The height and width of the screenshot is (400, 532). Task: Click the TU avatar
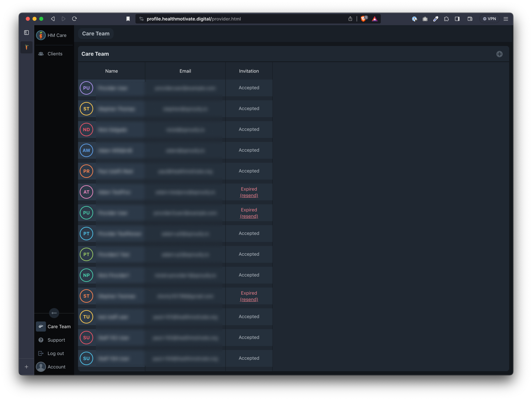(x=86, y=317)
